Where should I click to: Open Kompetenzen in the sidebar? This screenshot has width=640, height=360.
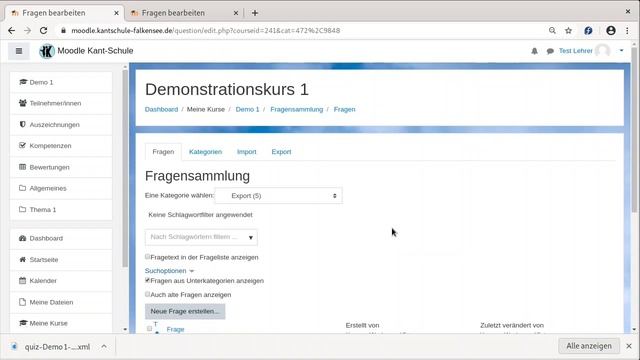[61, 146]
